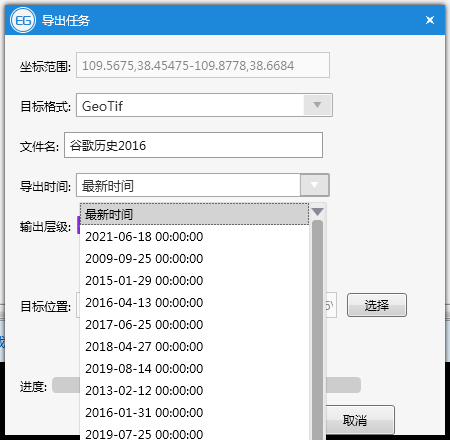Click into the 文件名 text field
The width and height of the screenshot is (450, 440).
(193, 145)
